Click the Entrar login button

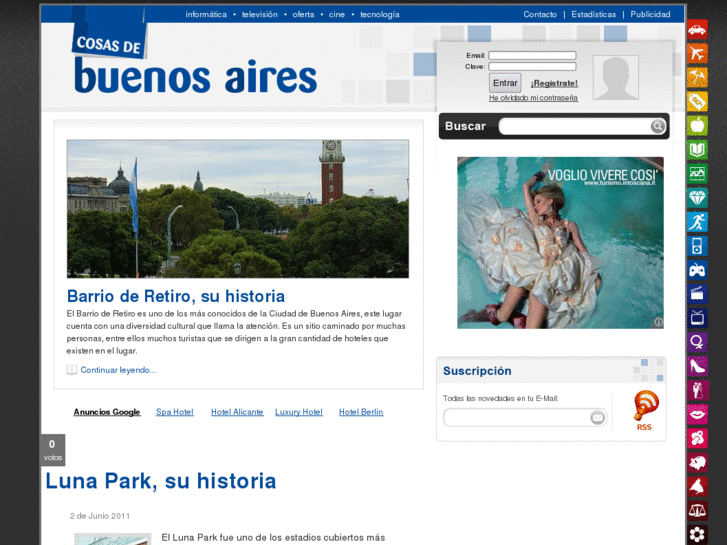pyautogui.click(x=505, y=83)
